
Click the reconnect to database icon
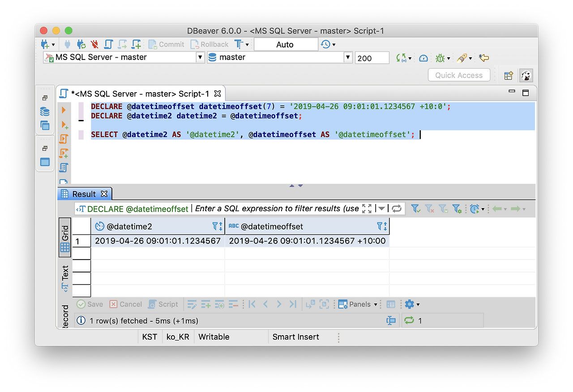[x=81, y=44]
